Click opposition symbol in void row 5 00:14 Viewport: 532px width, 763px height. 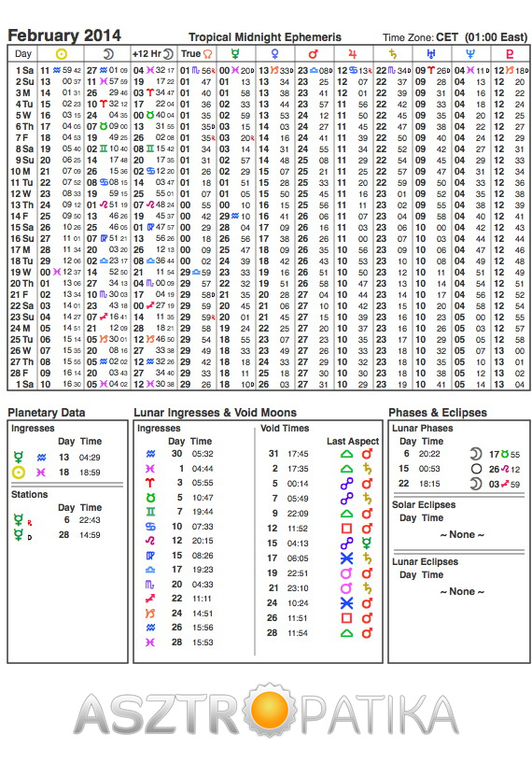346,484
